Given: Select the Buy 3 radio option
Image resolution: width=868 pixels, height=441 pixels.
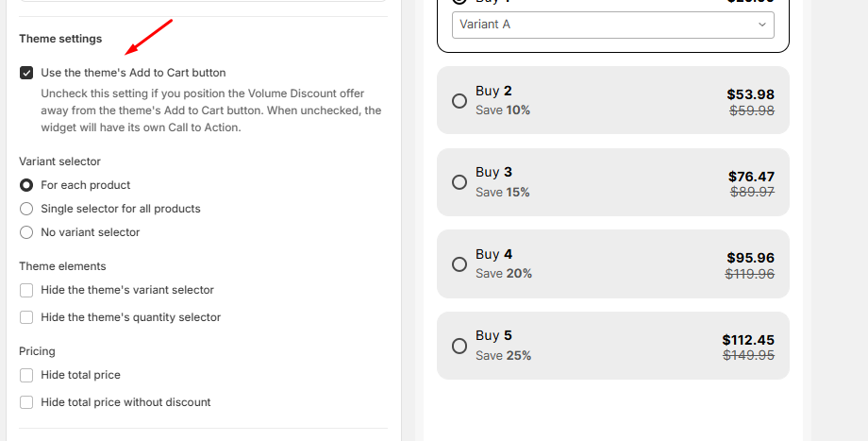Looking at the screenshot, I should 459,182.
